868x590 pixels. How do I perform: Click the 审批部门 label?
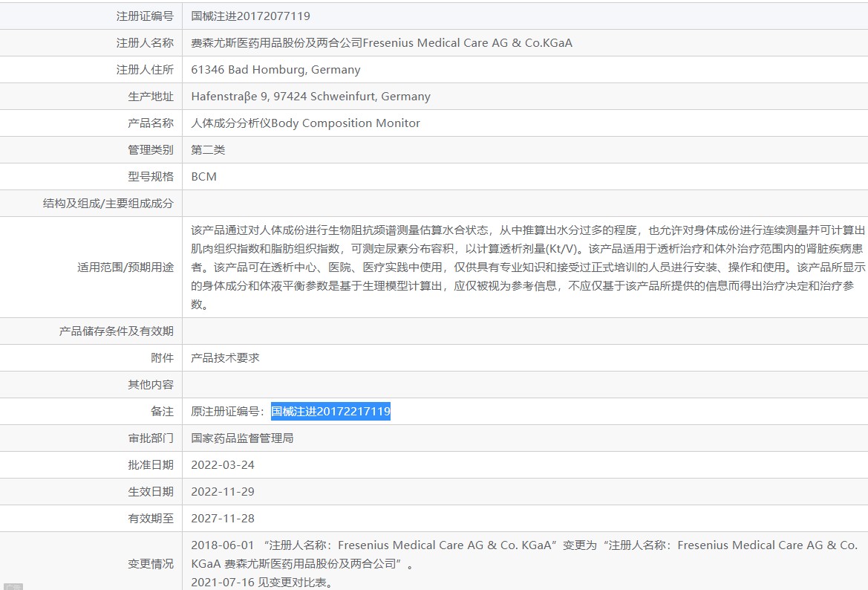tap(151, 438)
